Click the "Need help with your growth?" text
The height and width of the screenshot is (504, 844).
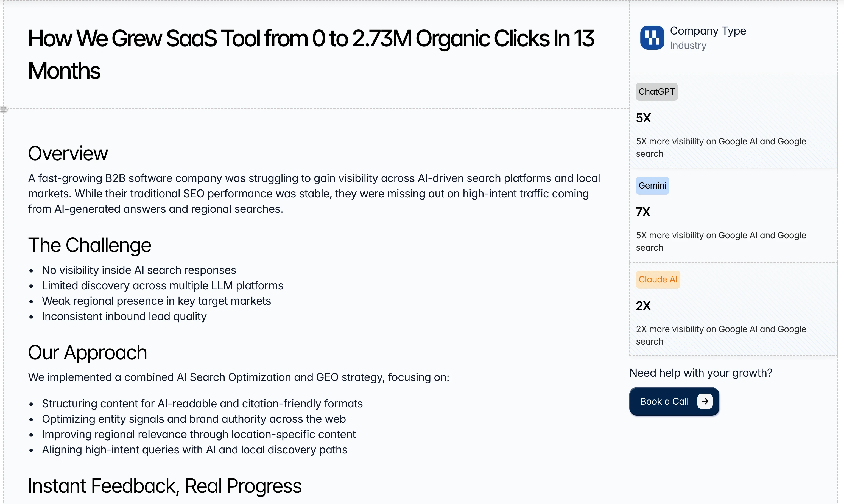(x=701, y=373)
